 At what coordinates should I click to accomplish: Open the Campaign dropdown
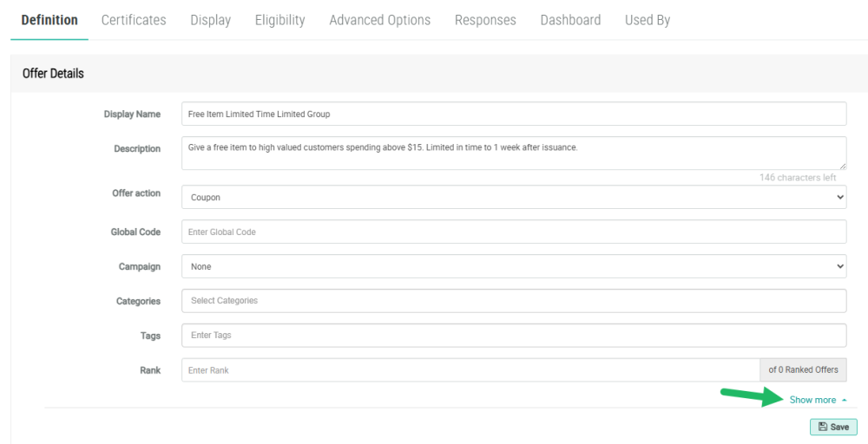pos(513,266)
